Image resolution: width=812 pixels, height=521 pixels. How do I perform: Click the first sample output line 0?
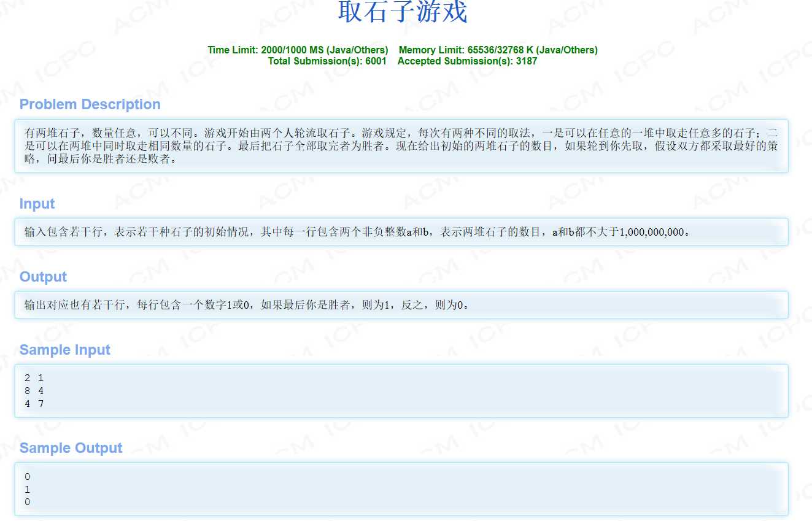click(x=28, y=477)
